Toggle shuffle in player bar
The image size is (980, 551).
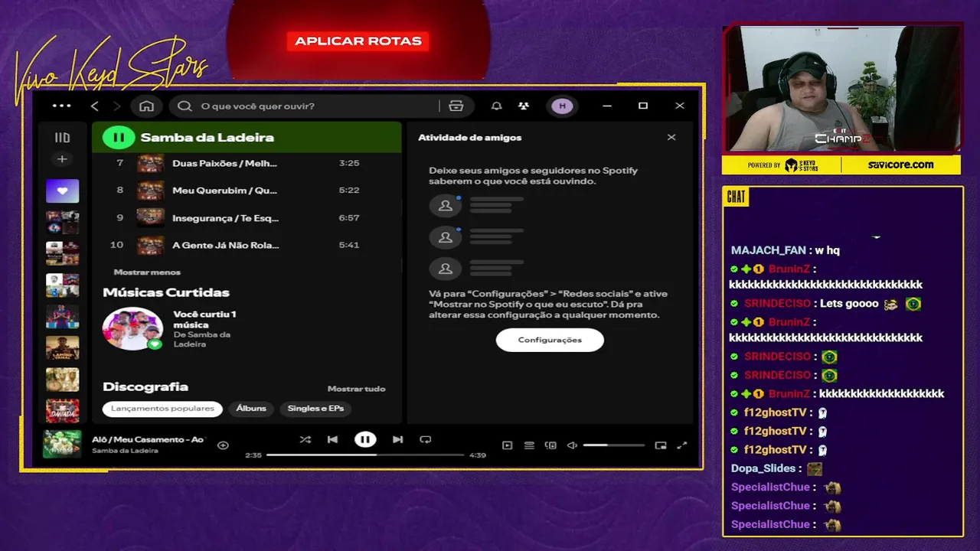click(305, 439)
